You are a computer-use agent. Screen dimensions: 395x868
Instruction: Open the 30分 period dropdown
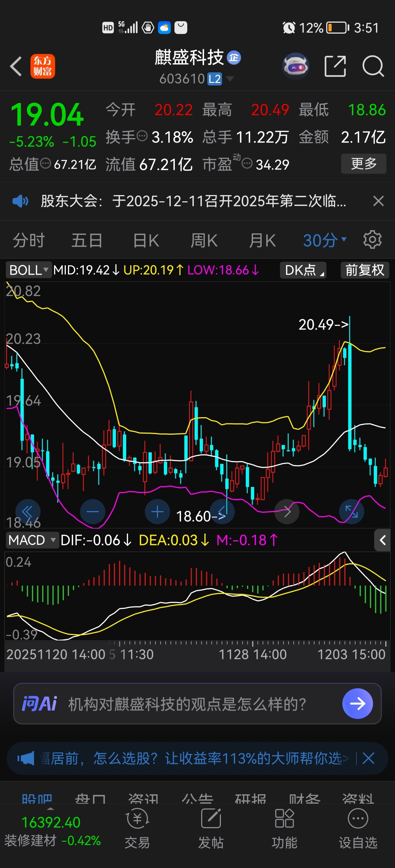(325, 240)
